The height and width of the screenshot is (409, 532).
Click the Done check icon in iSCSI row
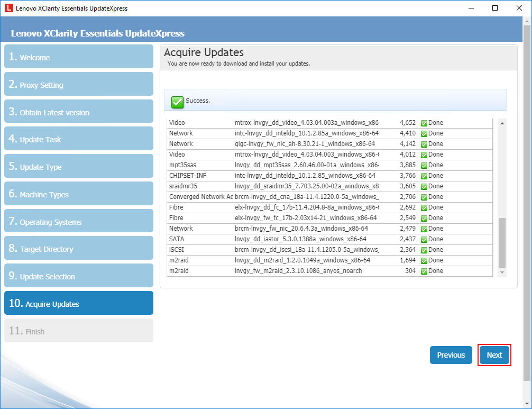pos(424,250)
